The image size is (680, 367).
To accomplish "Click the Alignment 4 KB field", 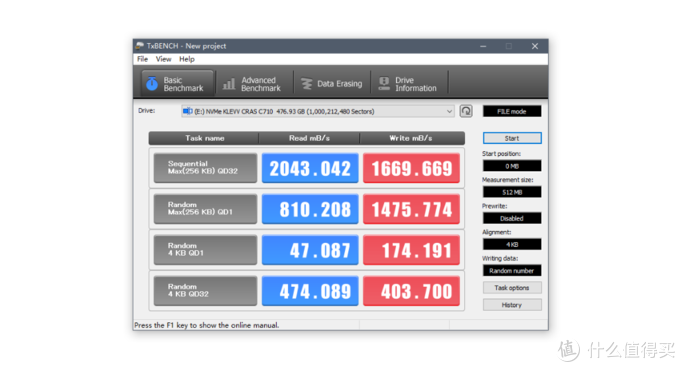I will pos(512,244).
